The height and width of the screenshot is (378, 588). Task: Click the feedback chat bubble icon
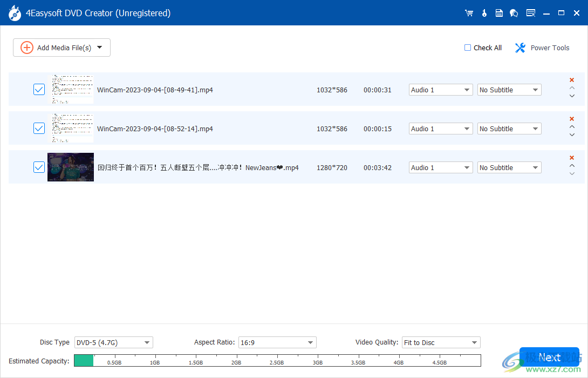[514, 12]
